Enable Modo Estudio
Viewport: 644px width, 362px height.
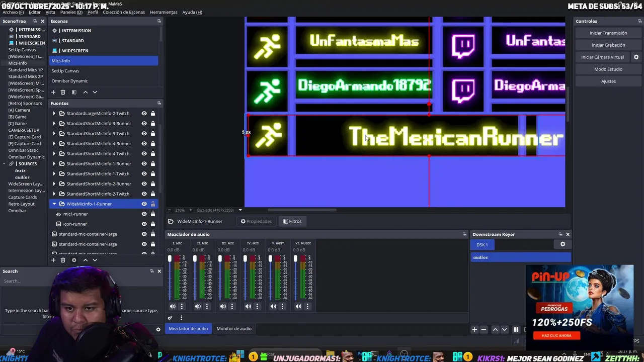click(608, 69)
